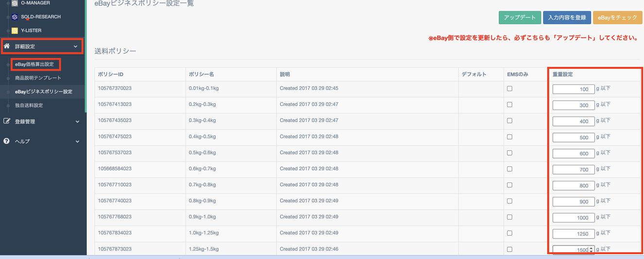Screen dimensions: 644x259
Task: Click the SOLD-RESEARCH sidebar icon
Action: (x=15, y=17)
